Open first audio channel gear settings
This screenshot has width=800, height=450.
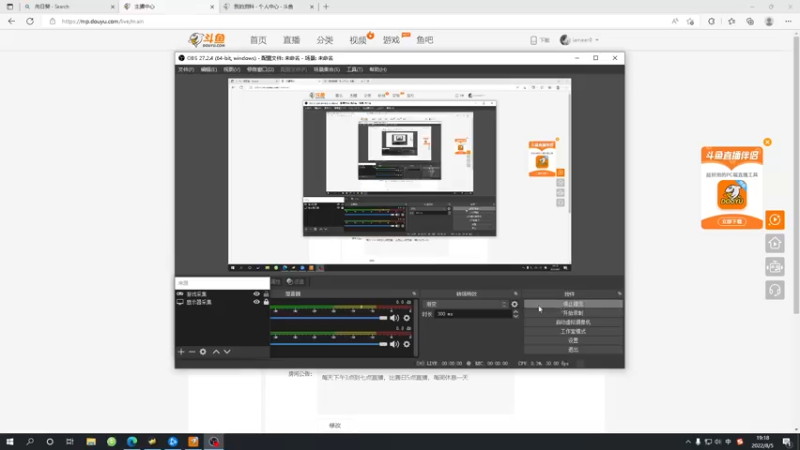[407, 318]
